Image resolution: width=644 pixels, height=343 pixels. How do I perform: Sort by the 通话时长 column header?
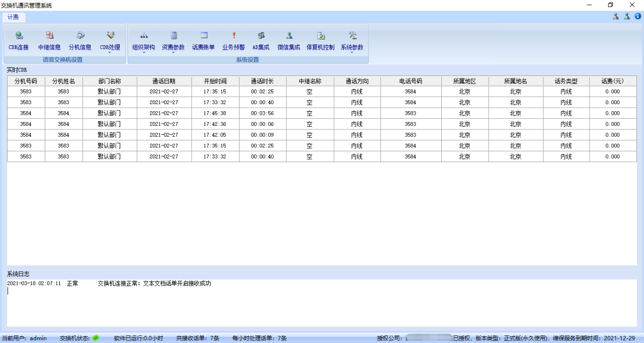tap(263, 81)
